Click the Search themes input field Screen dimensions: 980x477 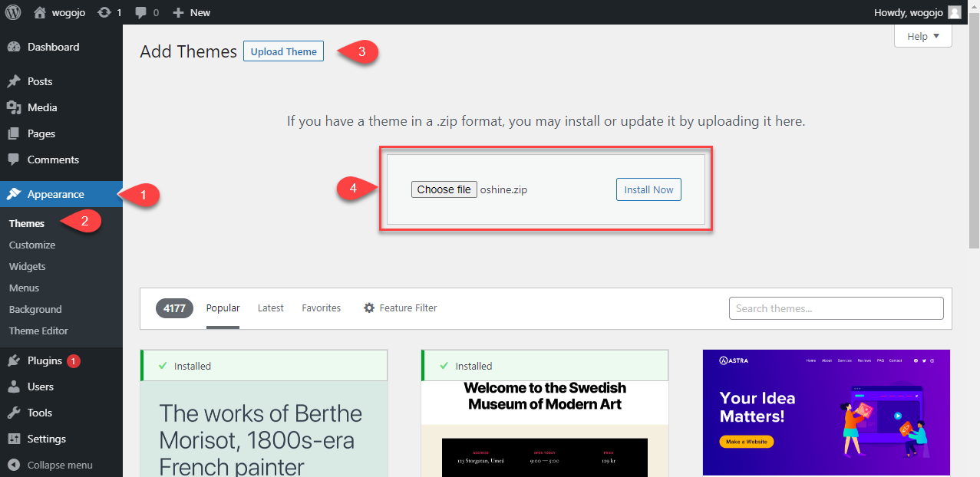(836, 308)
